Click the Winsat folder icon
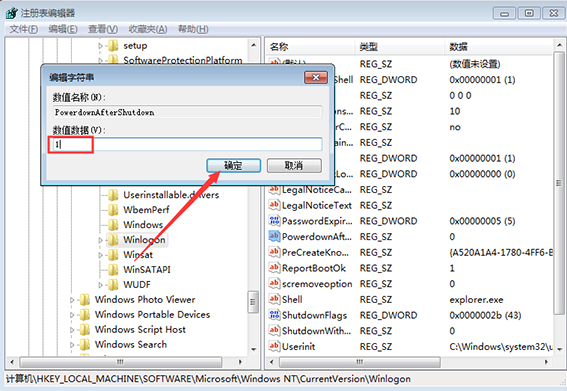Viewport: 567px width, 391px height. [x=114, y=255]
